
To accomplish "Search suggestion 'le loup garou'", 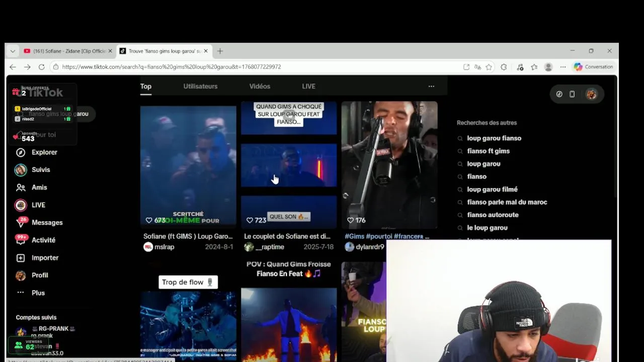I will point(487,228).
